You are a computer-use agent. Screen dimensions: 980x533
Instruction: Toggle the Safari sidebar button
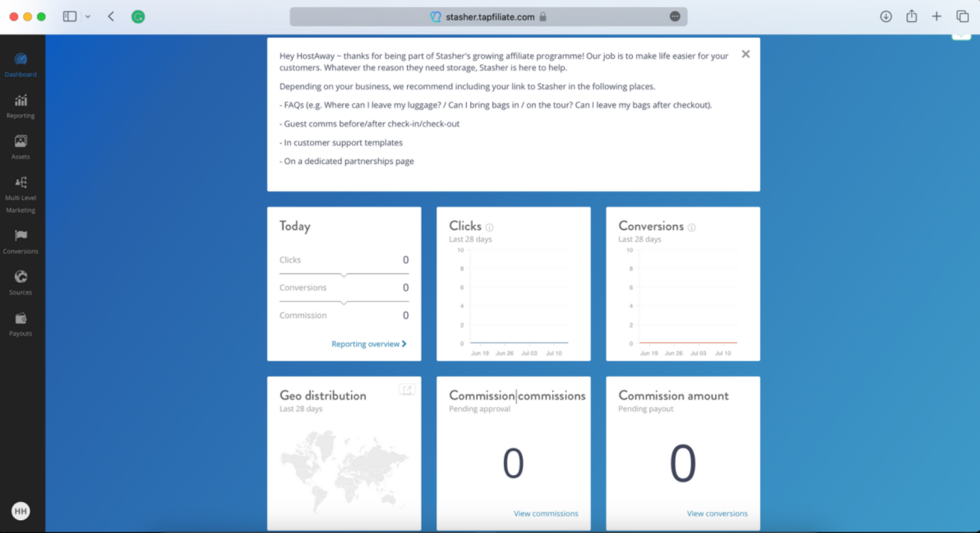(69, 17)
